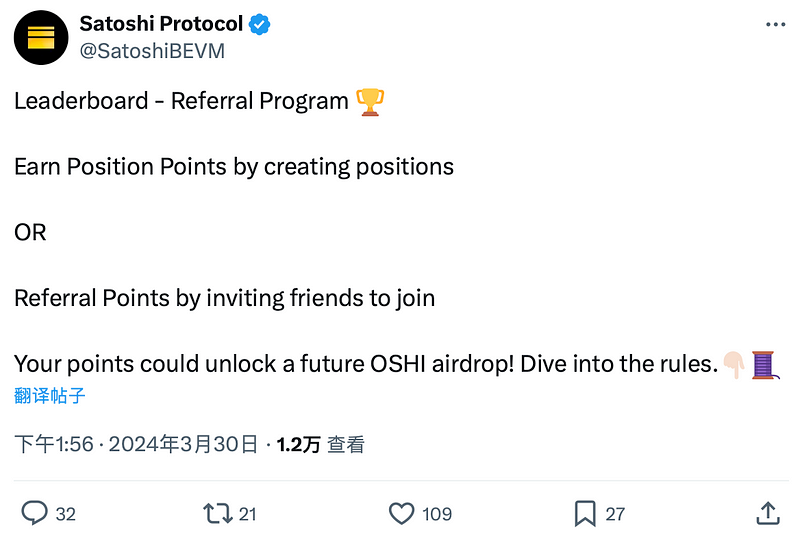
Task: Toggle the bookmark icon
Action: tap(585, 513)
